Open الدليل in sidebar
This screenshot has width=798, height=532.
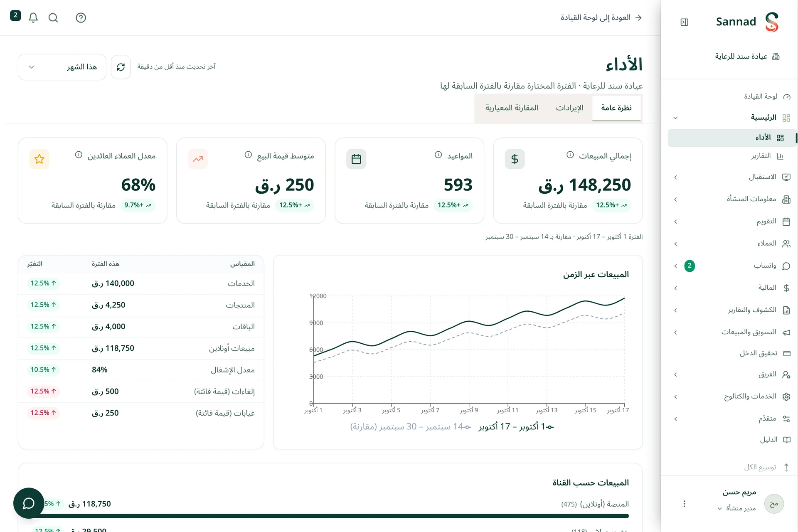(x=775, y=439)
